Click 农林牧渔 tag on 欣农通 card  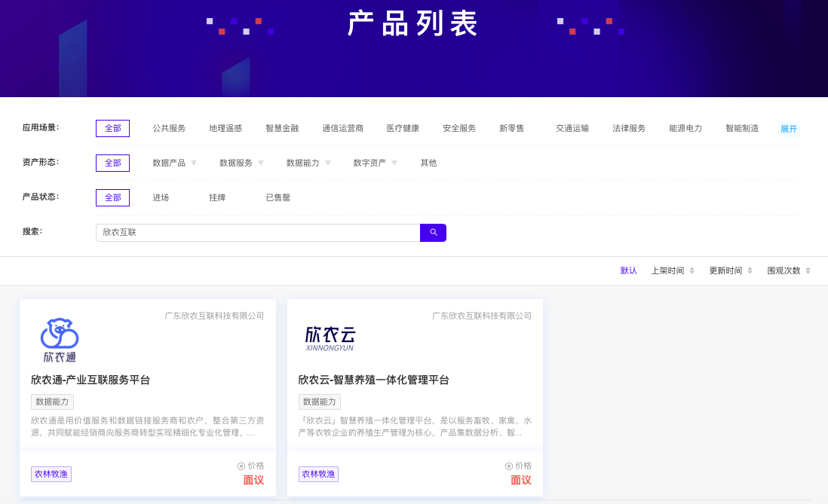(x=51, y=474)
